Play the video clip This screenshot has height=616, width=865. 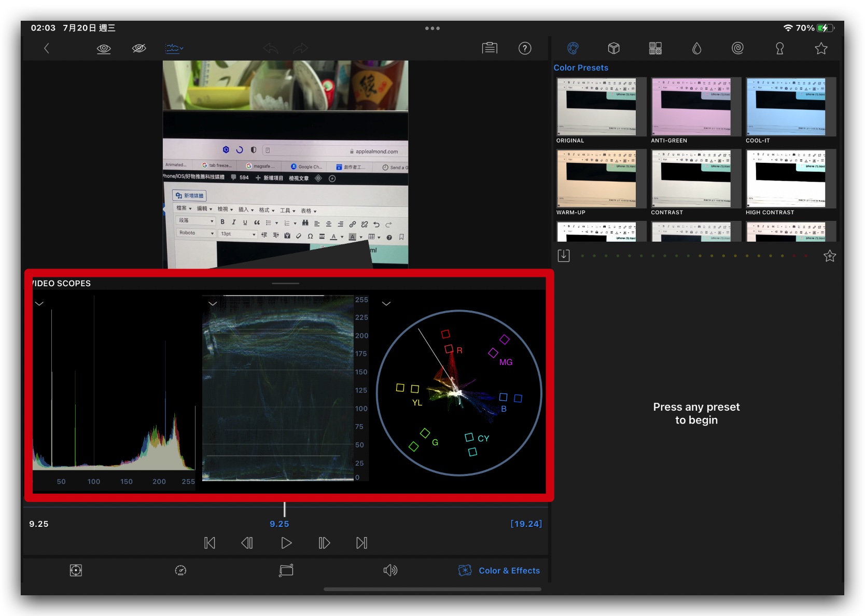(x=286, y=543)
